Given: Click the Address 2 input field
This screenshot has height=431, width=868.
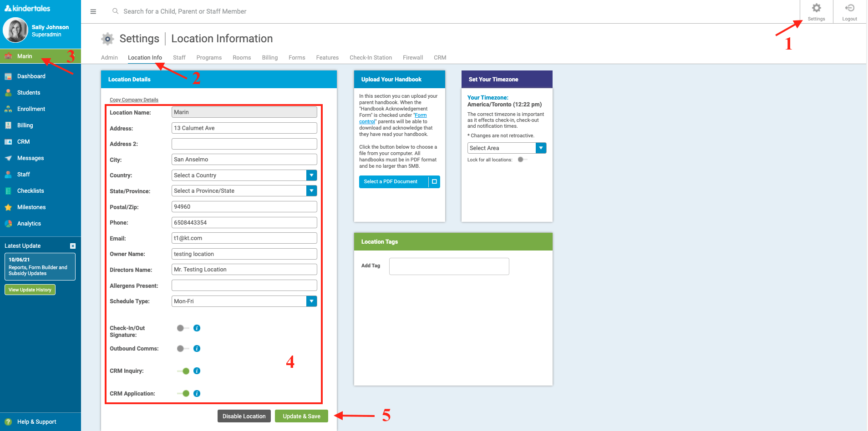Looking at the screenshot, I should (244, 144).
